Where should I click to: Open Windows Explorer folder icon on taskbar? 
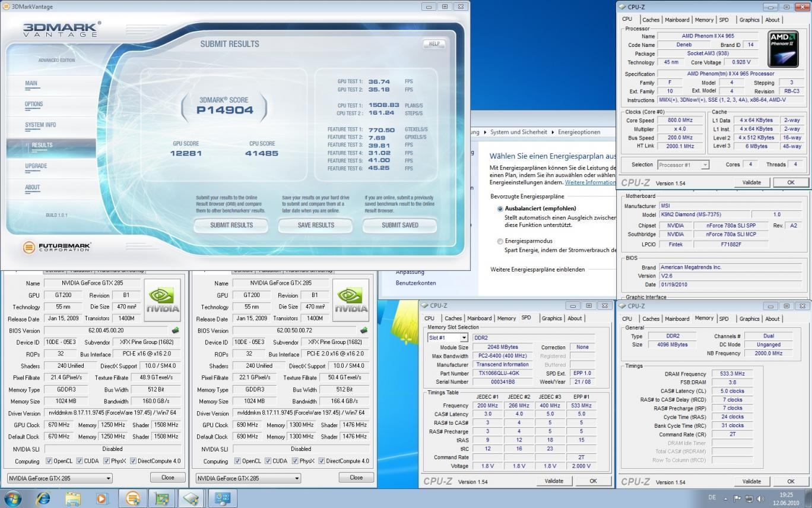pyautogui.click(x=72, y=498)
